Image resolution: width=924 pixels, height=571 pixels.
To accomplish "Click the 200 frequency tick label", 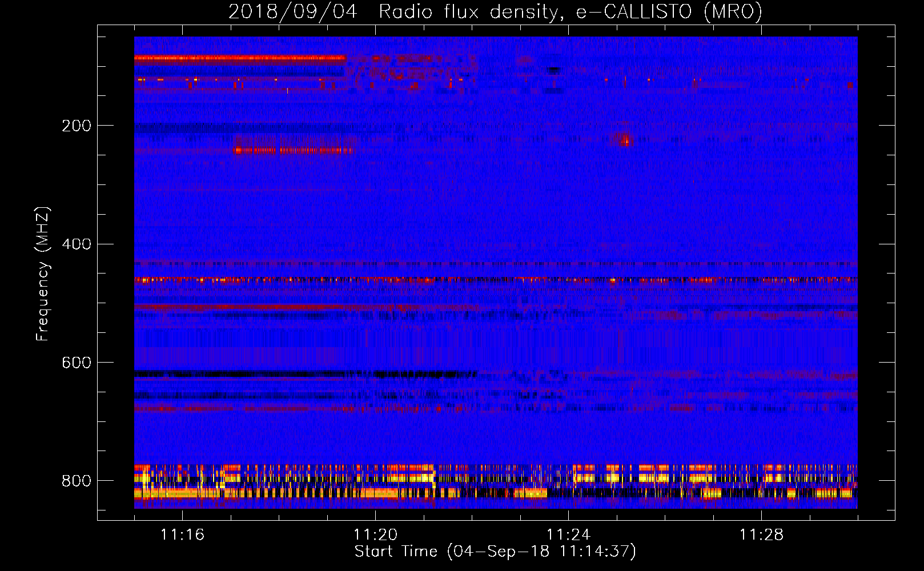I will click(x=77, y=126).
